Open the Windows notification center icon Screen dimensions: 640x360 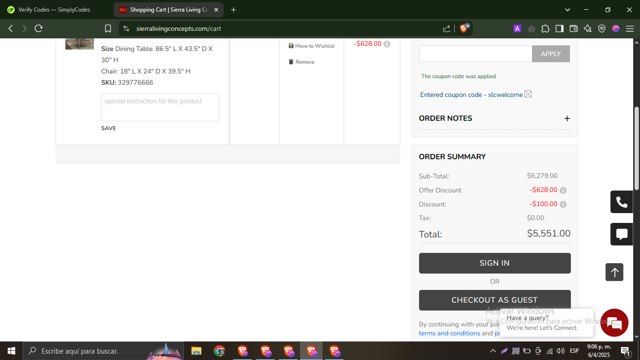click(625, 351)
